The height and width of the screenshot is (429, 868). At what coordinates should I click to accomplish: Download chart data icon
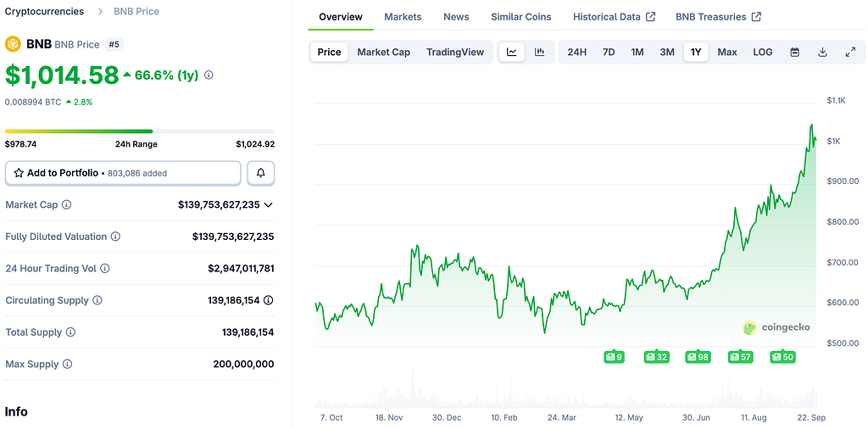pos(822,52)
